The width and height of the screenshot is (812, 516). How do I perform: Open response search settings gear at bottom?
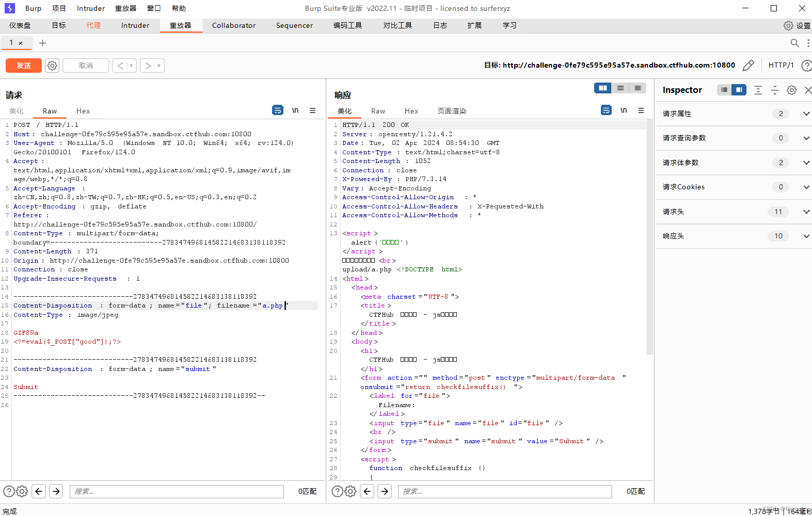coord(350,491)
